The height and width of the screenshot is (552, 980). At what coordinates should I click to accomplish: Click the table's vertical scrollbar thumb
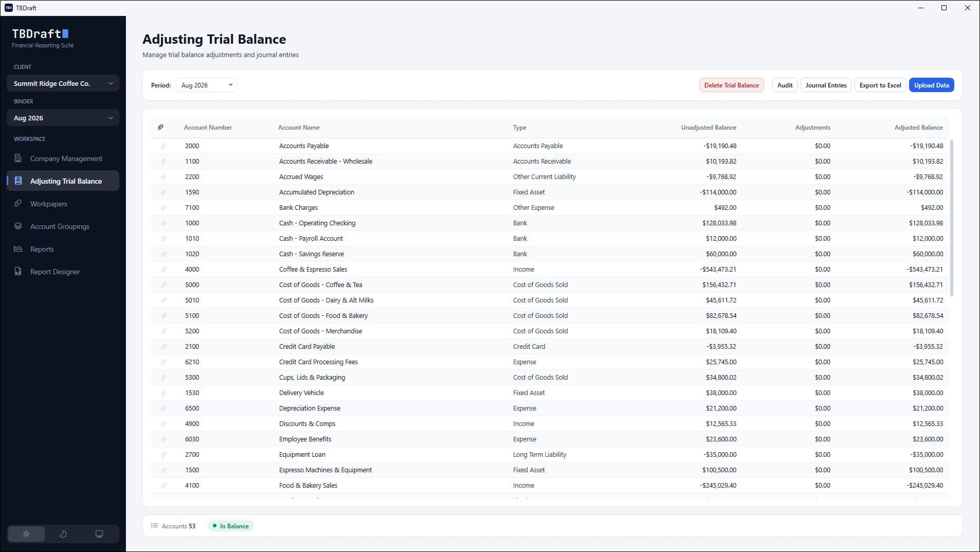[952, 218]
